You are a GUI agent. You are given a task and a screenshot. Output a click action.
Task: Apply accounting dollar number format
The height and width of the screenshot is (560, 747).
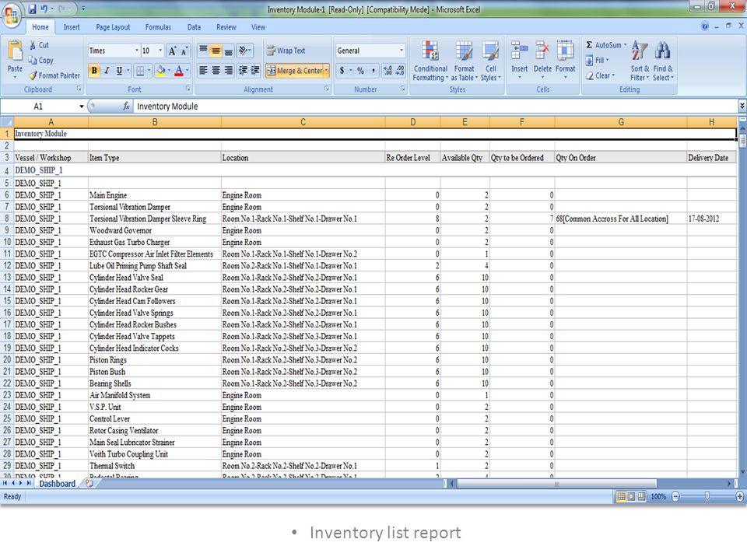click(x=342, y=71)
